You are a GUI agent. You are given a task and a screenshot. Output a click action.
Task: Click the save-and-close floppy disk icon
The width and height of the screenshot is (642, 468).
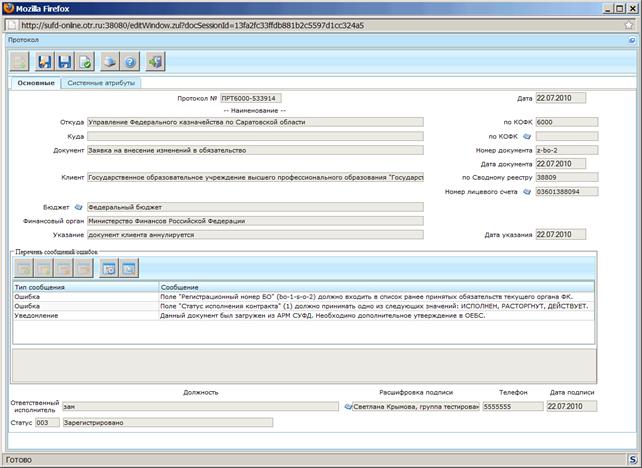click(44, 62)
